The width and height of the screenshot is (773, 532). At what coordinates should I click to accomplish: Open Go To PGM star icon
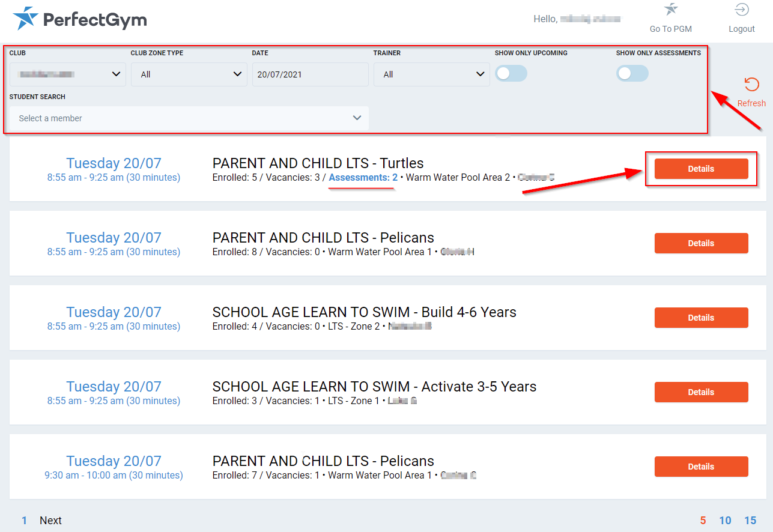[671, 10]
